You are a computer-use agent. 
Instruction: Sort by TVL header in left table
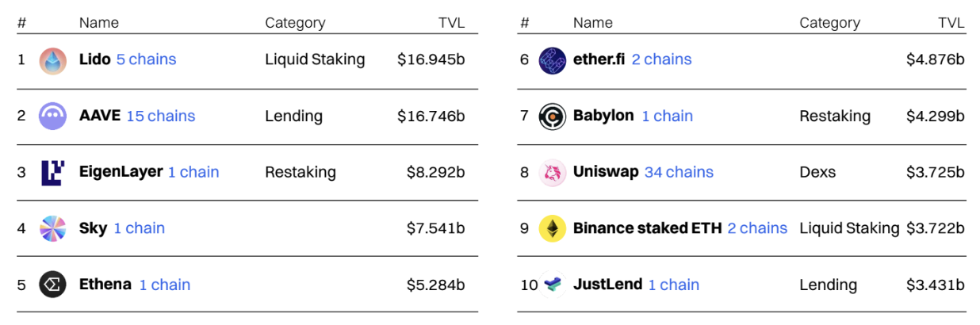451,23
